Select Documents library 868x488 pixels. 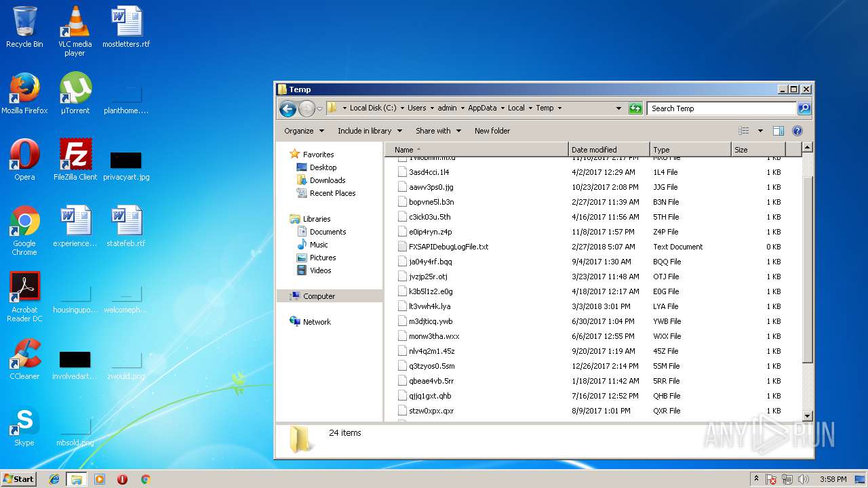[x=328, y=232]
